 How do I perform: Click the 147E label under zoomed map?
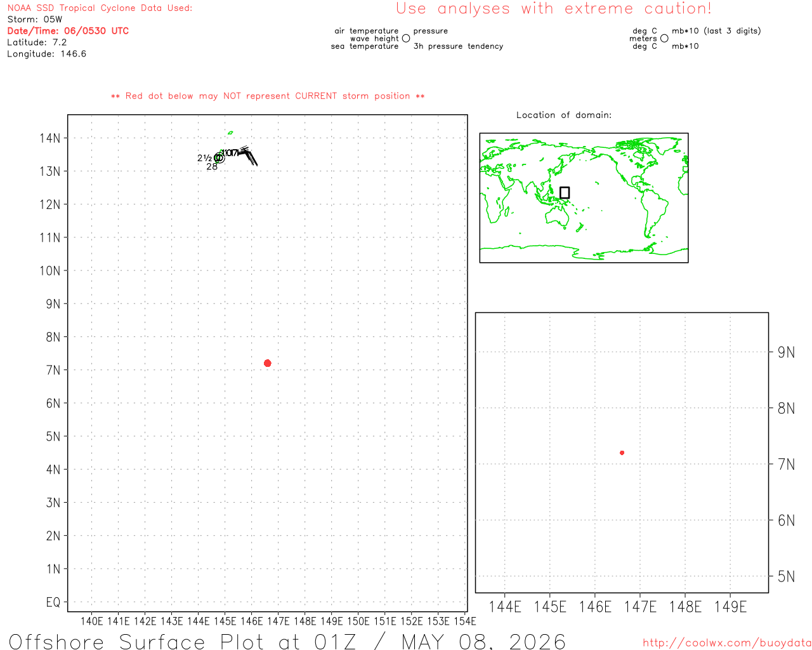[640, 607]
